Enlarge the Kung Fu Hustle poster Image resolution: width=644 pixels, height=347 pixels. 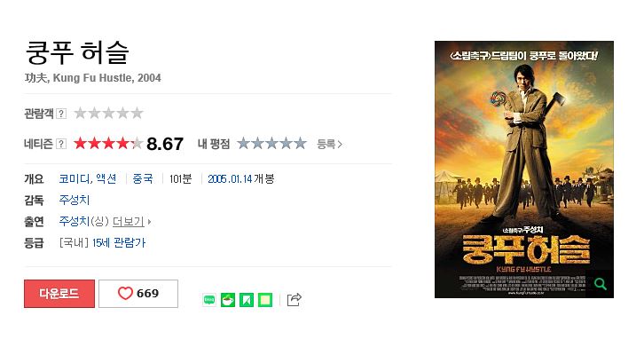coord(524,170)
